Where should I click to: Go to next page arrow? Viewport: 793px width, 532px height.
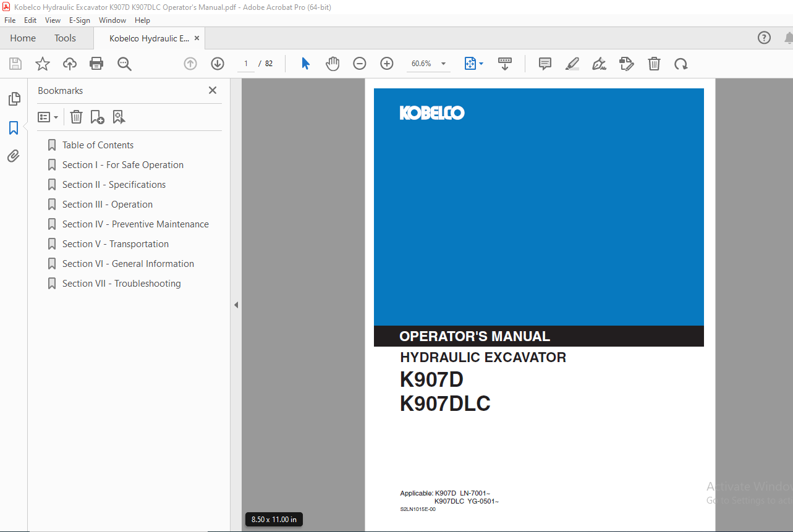tap(218, 64)
